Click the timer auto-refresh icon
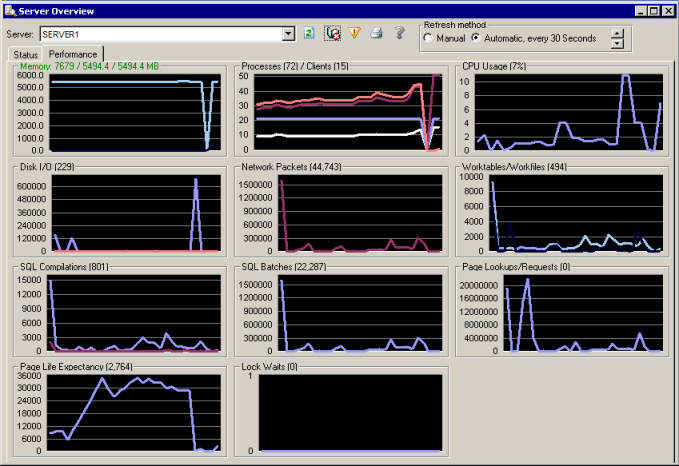The width and height of the screenshot is (679, 466). 333,33
